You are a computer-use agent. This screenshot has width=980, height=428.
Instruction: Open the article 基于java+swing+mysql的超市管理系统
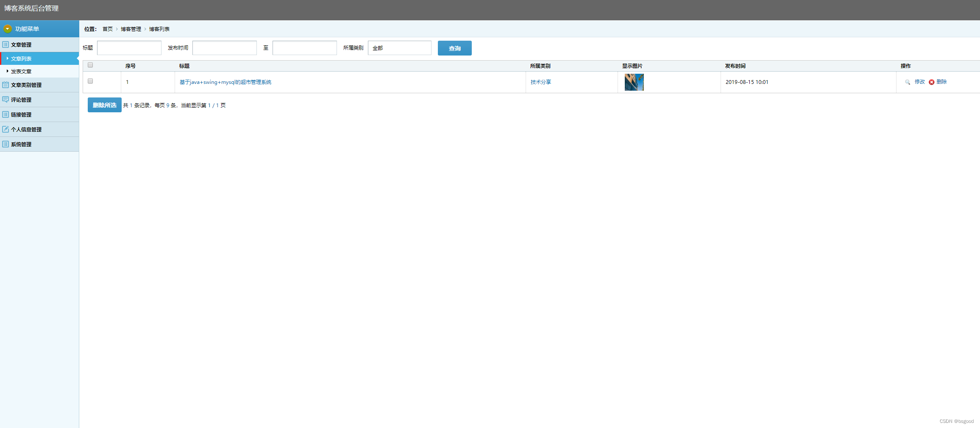(226, 82)
